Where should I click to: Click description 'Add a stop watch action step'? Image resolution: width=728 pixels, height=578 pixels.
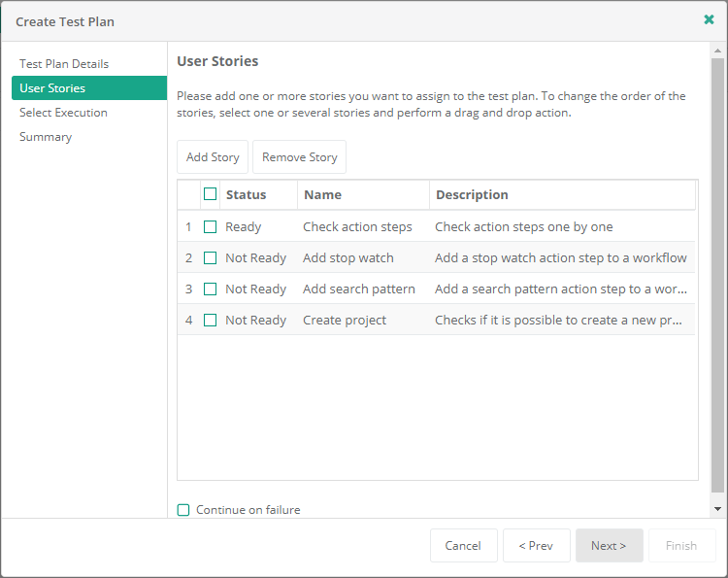561,257
